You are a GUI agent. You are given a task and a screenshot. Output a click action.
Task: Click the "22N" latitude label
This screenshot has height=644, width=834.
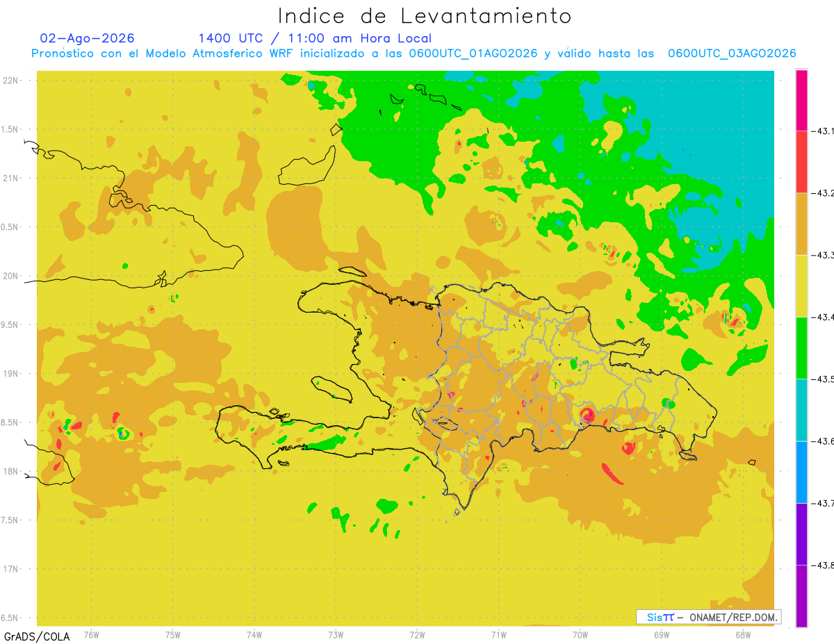point(12,80)
